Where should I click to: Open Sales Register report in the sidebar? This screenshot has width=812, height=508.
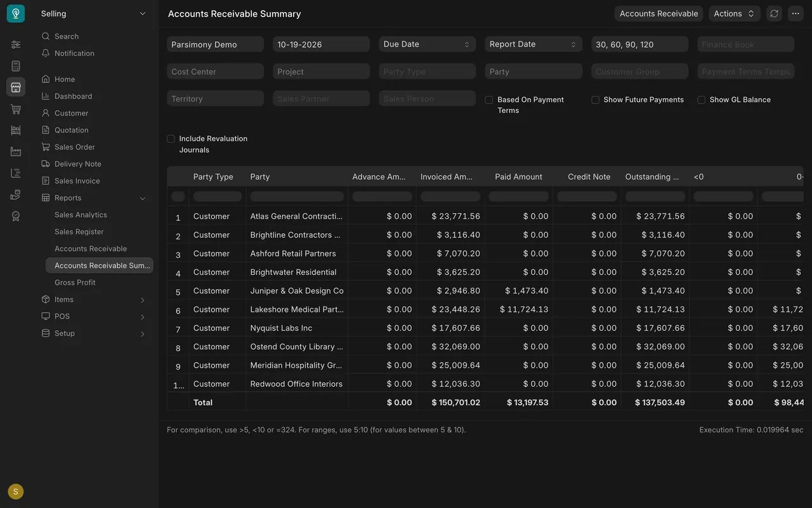pos(79,232)
